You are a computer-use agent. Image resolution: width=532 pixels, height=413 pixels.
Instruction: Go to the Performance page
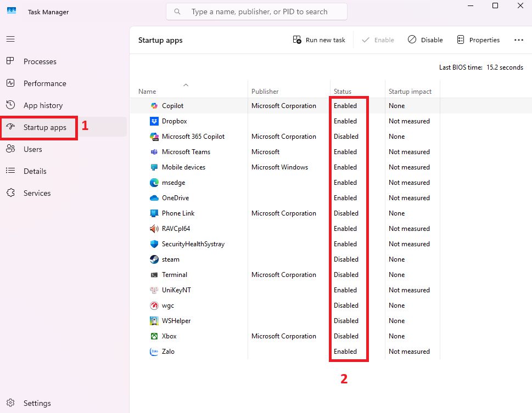(44, 83)
